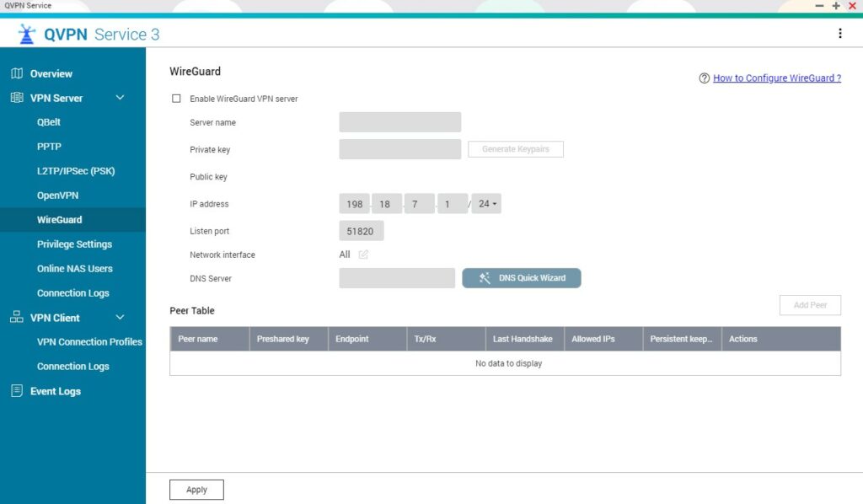The height and width of the screenshot is (504, 863).
Task: Edit the Network interface via pencil icon
Action: point(363,255)
